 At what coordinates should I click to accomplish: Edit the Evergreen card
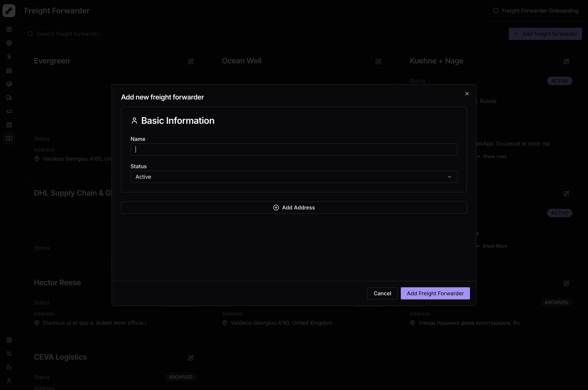(x=191, y=62)
